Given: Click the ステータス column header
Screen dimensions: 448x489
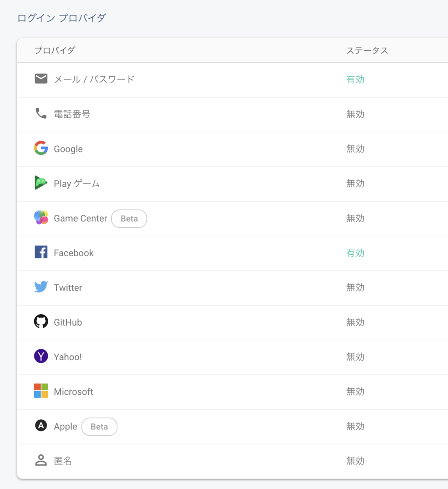Looking at the screenshot, I should pyautogui.click(x=367, y=51).
